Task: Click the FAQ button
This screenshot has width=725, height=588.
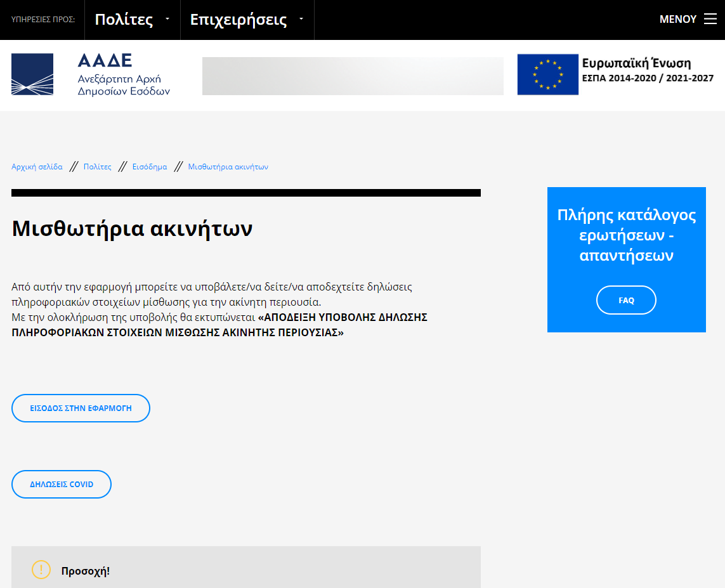Action: (626, 300)
